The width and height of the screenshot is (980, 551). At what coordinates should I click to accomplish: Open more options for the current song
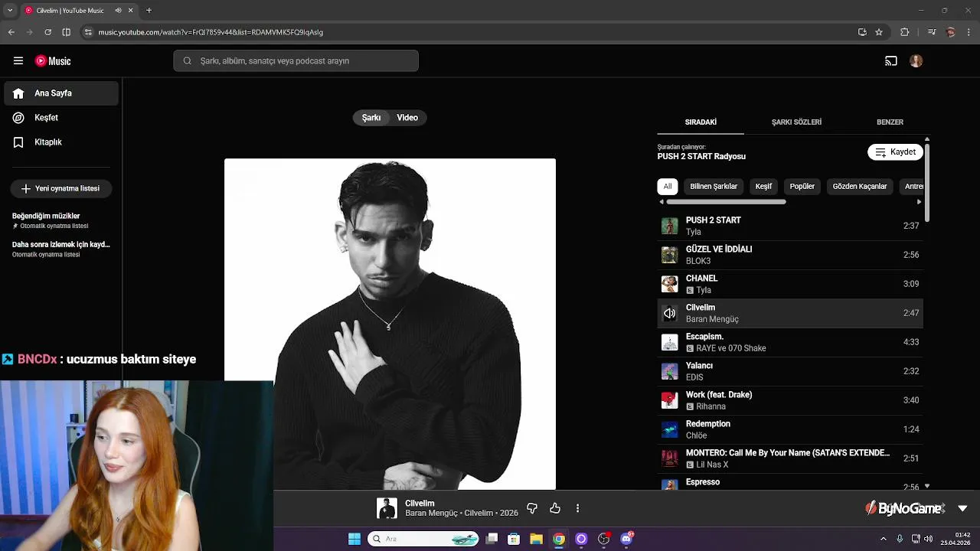[x=577, y=508]
